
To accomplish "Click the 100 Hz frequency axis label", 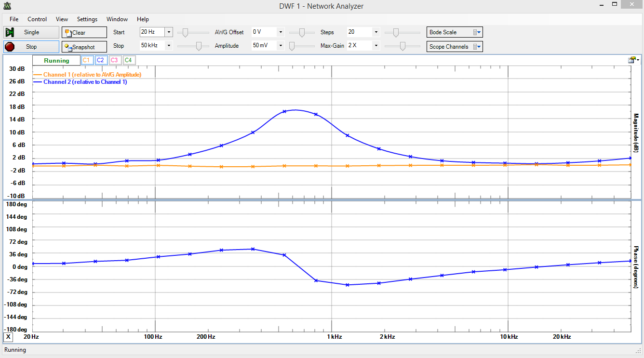I will [154, 337].
